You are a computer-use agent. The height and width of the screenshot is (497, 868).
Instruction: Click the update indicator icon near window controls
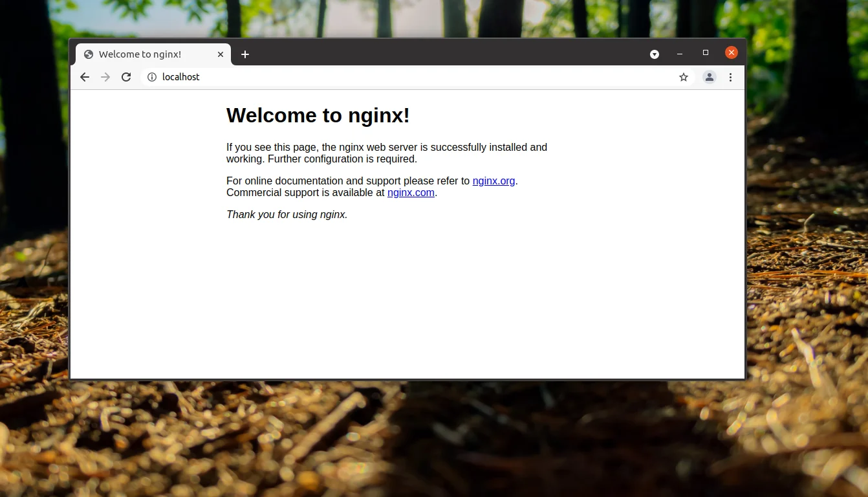[x=654, y=54]
